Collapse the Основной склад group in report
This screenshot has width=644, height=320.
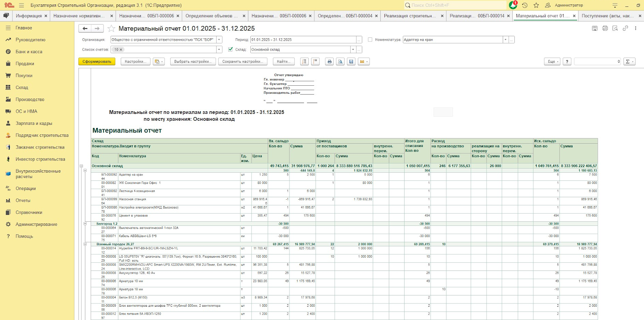click(81, 166)
